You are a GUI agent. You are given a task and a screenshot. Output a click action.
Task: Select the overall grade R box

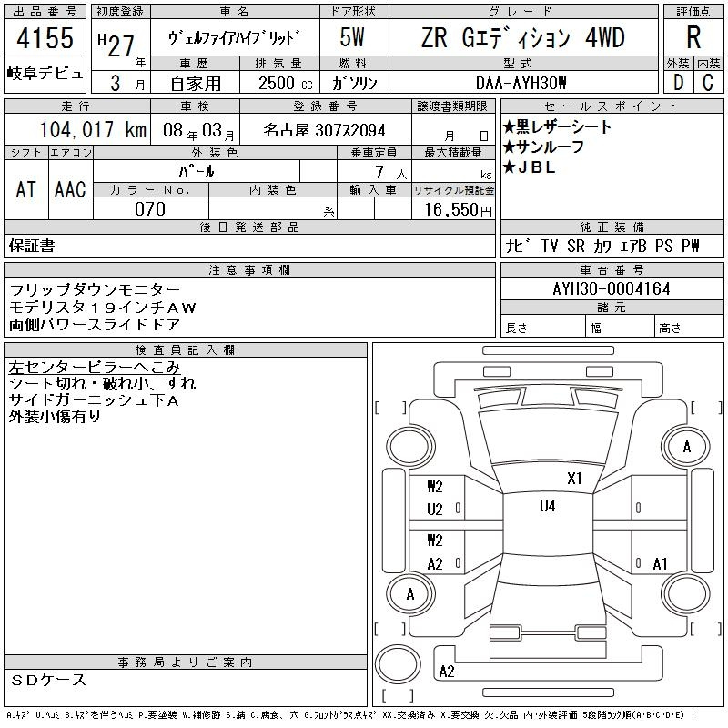(x=693, y=37)
